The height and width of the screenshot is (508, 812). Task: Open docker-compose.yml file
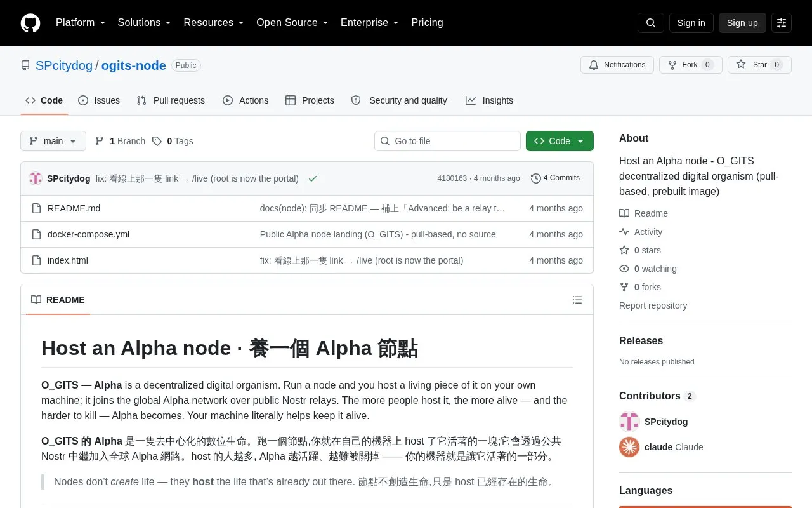[88, 234]
